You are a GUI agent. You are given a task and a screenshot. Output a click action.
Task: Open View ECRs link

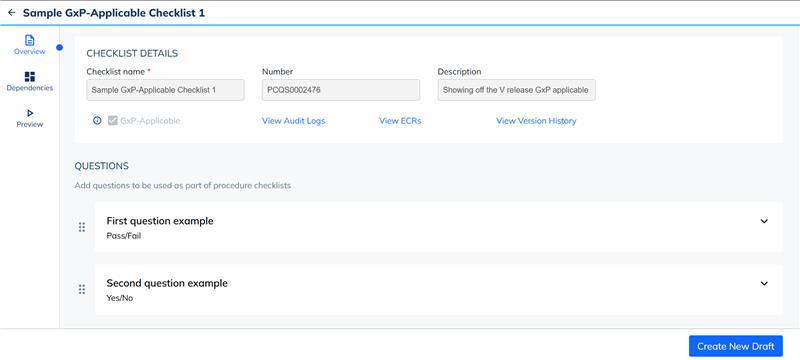tap(400, 121)
